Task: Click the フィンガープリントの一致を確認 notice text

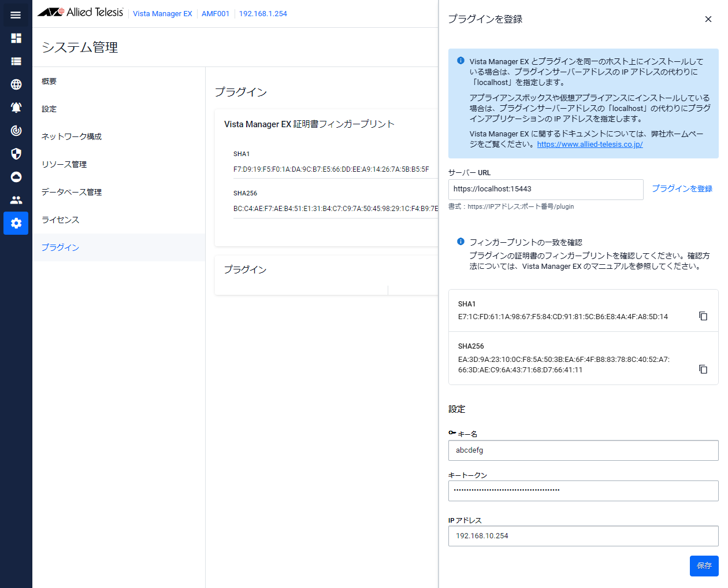Action: click(526, 242)
